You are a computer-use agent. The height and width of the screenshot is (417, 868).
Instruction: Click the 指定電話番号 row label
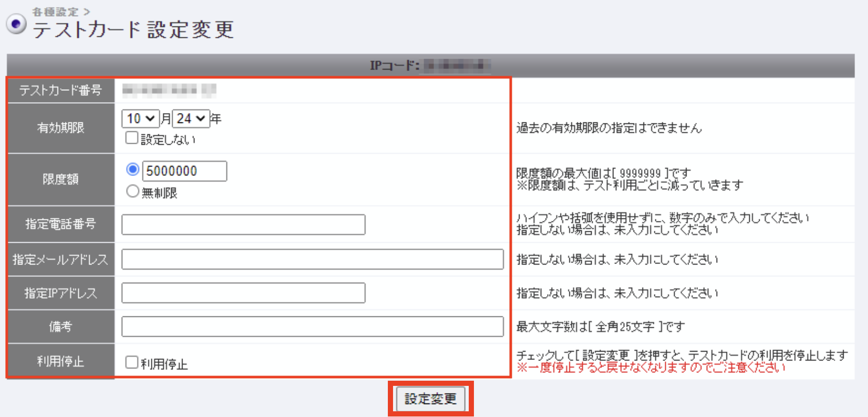(x=61, y=224)
